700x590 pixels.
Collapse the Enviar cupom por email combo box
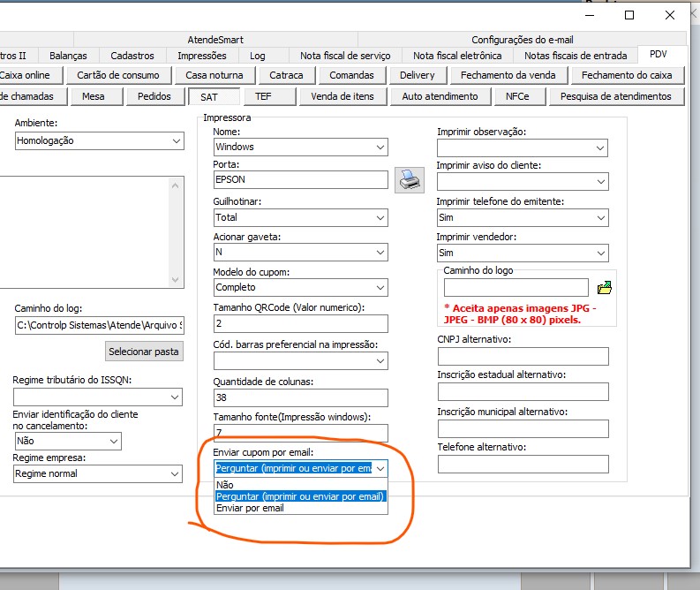click(x=380, y=468)
